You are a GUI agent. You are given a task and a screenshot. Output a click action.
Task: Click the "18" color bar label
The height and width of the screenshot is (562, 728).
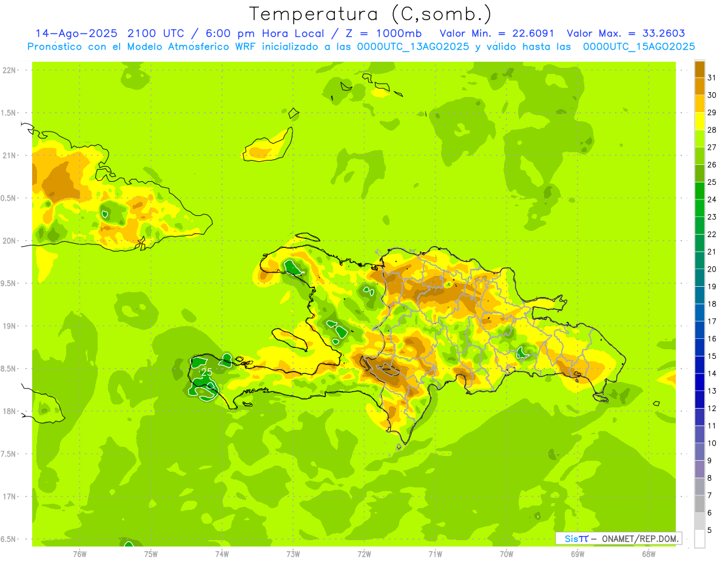tap(712, 304)
